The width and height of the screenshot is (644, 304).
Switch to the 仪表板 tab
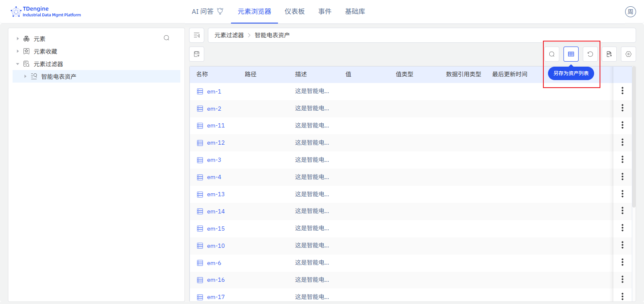(x=295, y=11)
